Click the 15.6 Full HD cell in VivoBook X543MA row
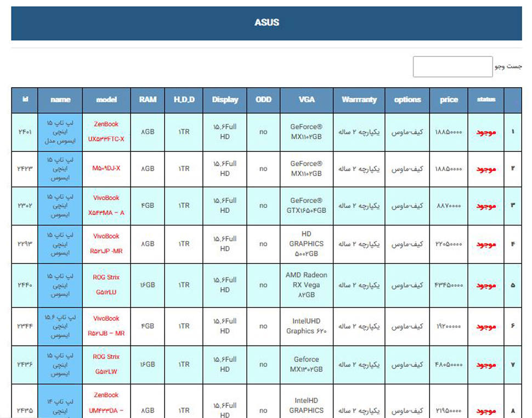This screenshot has width=532, height=418. (225, 206)
